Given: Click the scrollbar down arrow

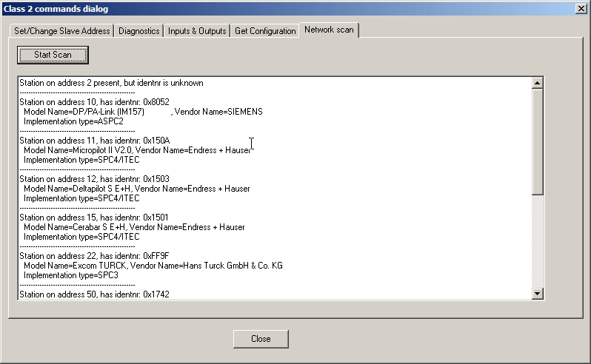Looking at the screenshot, I should (538, 294).
